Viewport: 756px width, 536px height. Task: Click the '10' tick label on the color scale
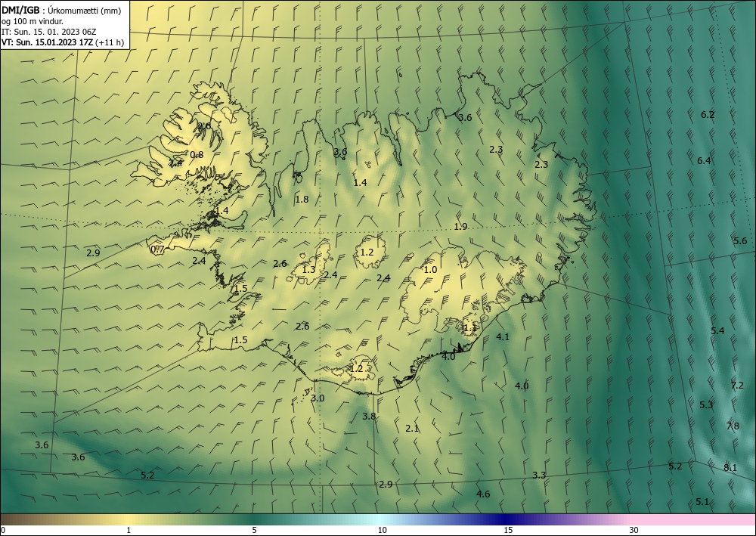pos(382,530)
